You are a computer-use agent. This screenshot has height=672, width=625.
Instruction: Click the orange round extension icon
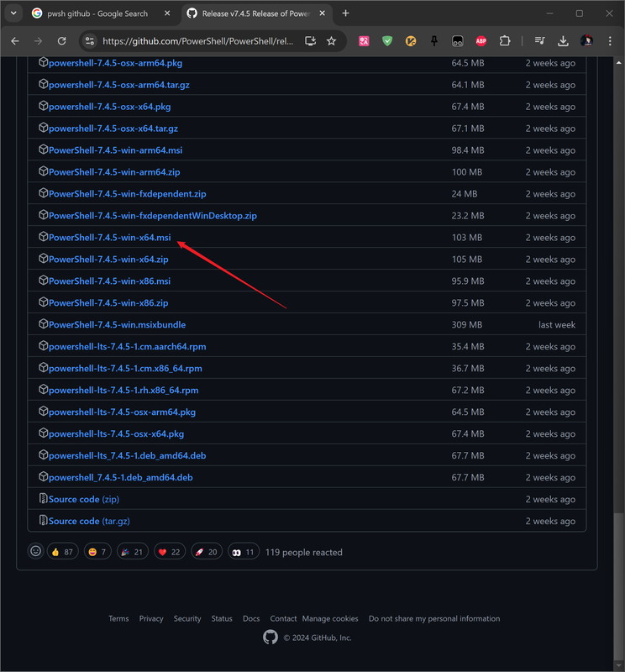coord(411,41)
